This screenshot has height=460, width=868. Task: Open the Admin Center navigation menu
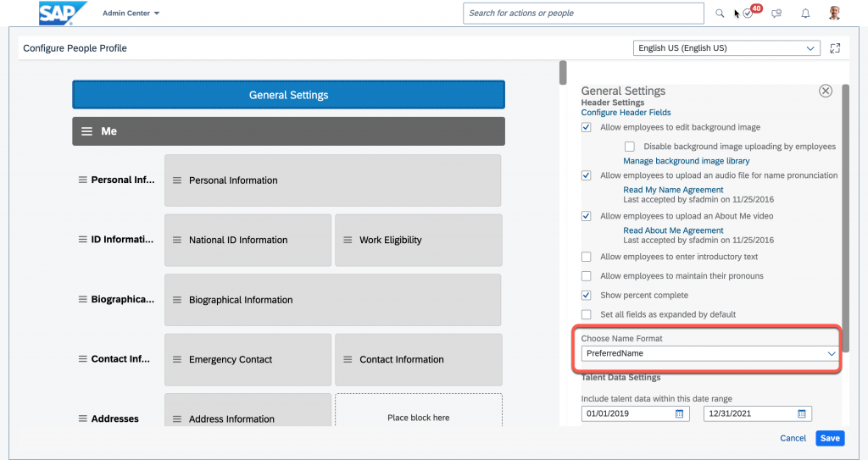click(x=131, y=14)
